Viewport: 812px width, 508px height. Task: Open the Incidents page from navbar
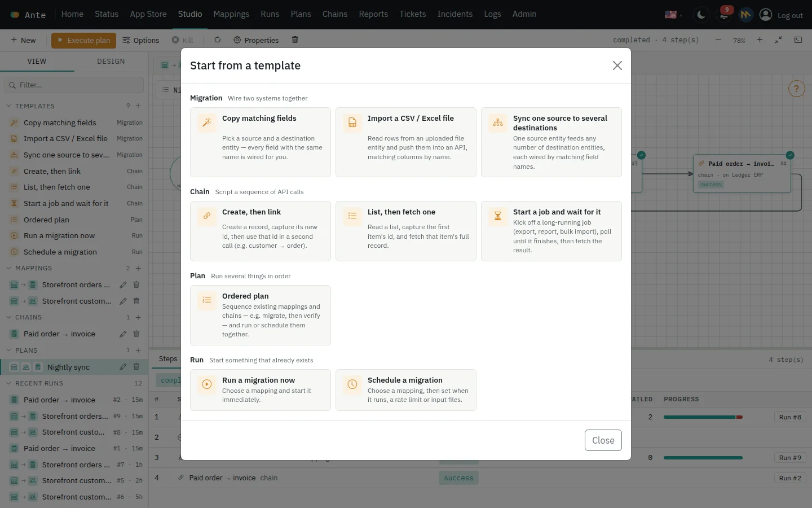click(x=455, y=14)
